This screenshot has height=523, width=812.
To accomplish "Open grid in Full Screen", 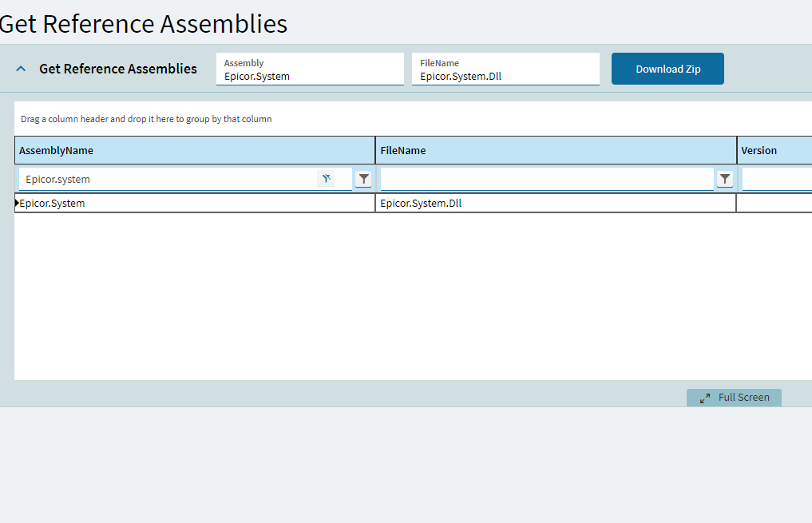I will coord(734,398).
